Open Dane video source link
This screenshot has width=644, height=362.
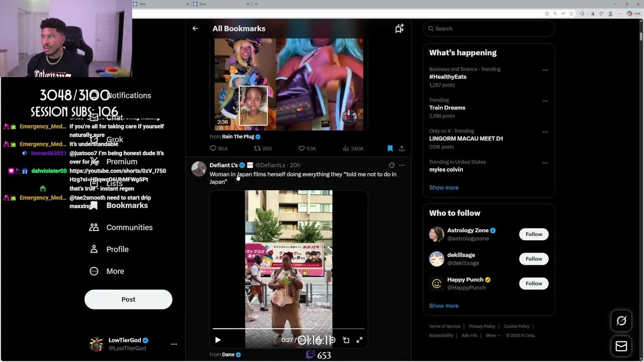pyautogui.click(x=228, y=354)
